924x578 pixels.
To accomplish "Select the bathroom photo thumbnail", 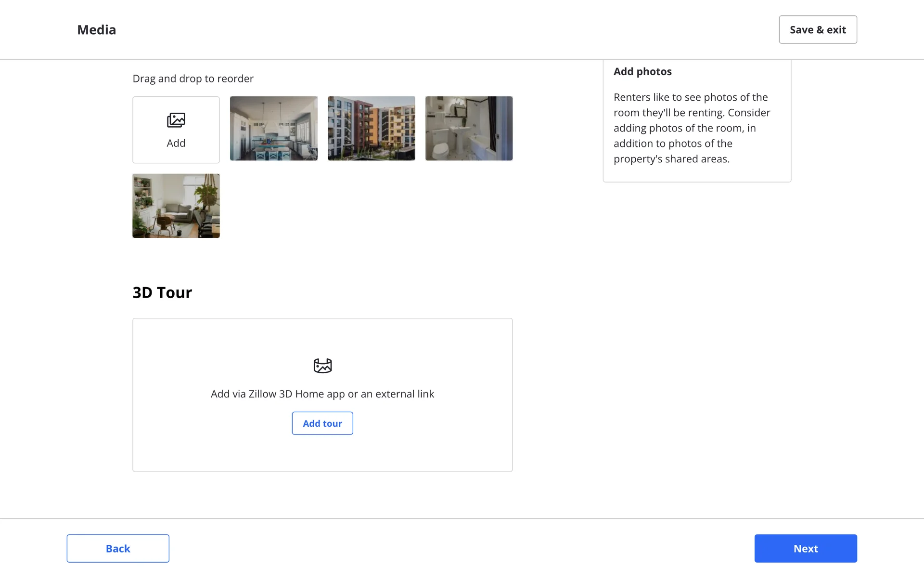I will coord(469,128).
